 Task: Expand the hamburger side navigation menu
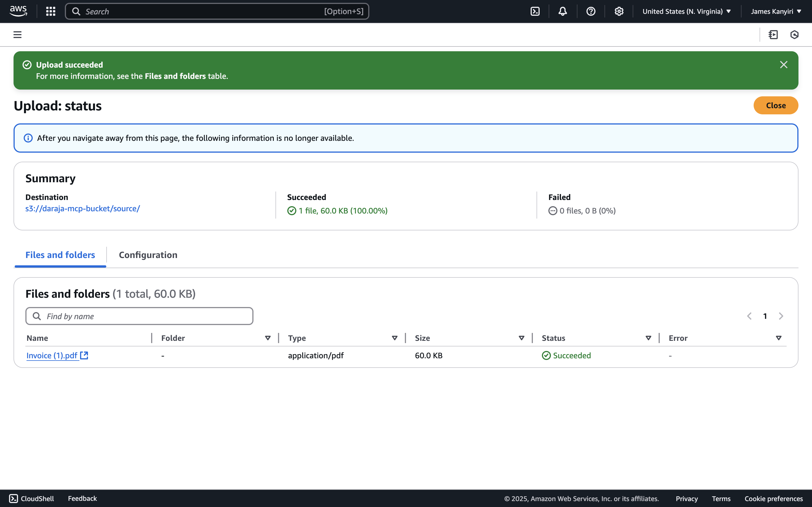[x=17, y=35]
